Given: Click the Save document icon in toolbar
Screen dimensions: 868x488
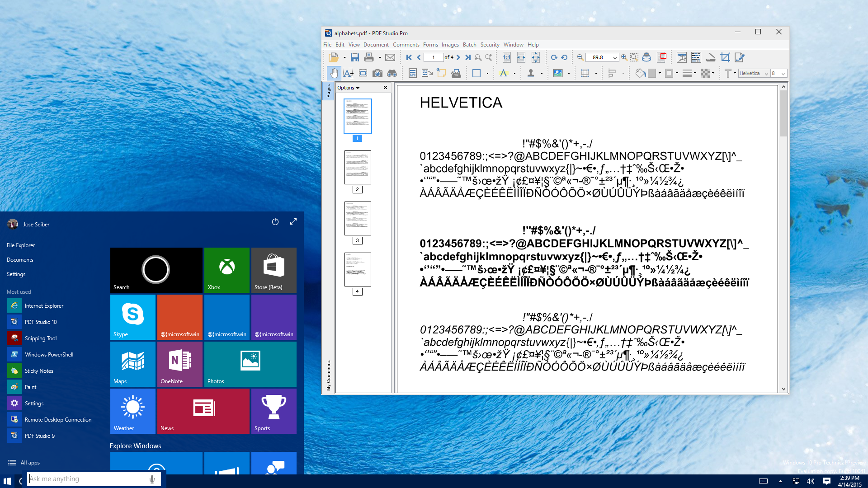Looking at the screenshot, I should pos(354,56).
